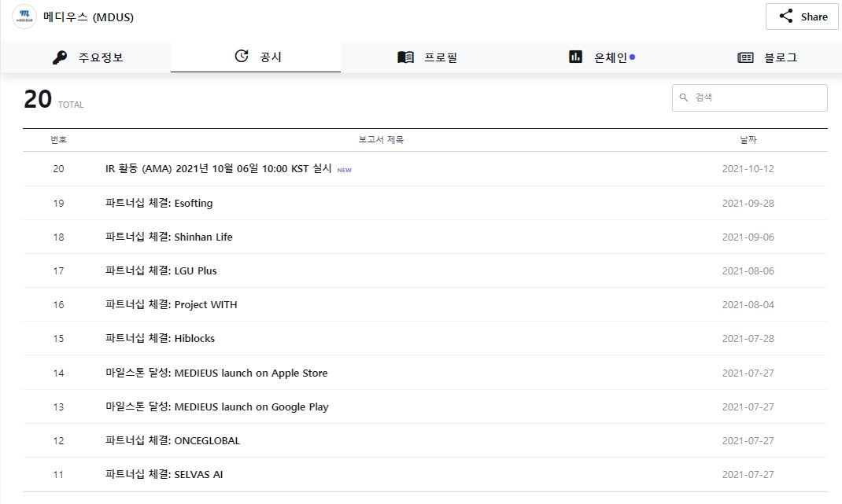Image resolution: width=842 pixels, height=504 pixels.
Task: Switch to the 프로필 tab
Action: coord(426,57)
